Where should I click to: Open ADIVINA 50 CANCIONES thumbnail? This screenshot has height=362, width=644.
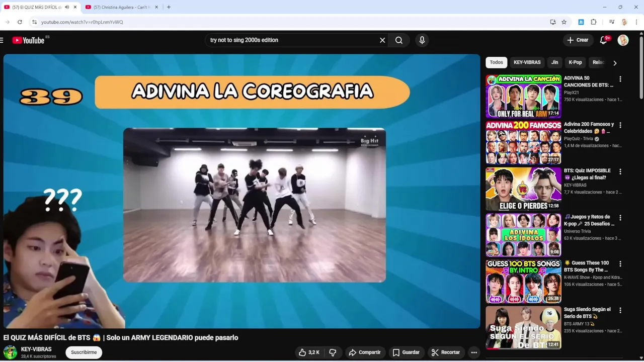[523, 97]
